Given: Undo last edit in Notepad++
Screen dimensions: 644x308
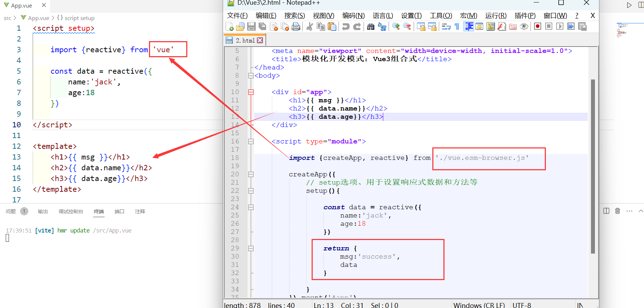Looking at the screenshot, I should pos(346,26).
